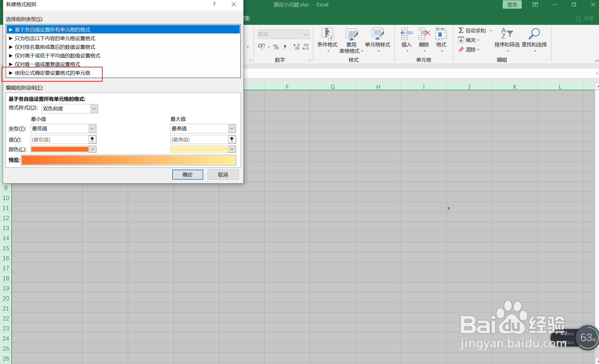Screen dimensions: 599x364
Task: Click the minimum value range selector arrow
Action: click(92, 139)
